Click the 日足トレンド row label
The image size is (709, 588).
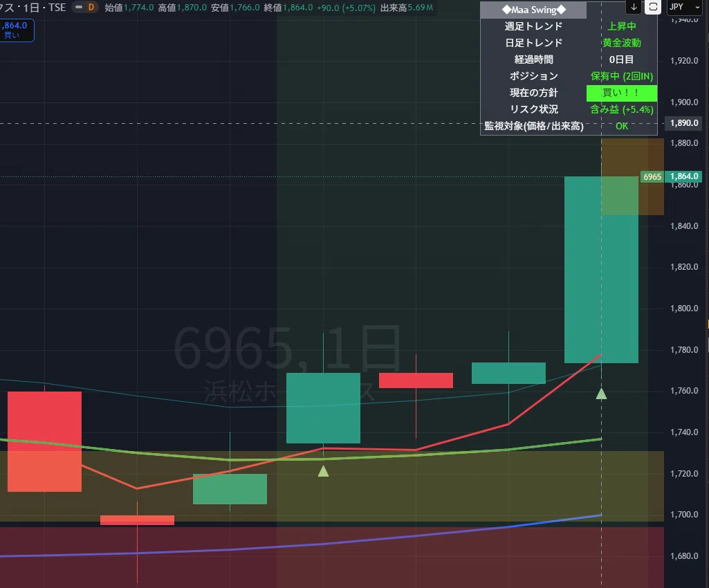click(533, 43)
